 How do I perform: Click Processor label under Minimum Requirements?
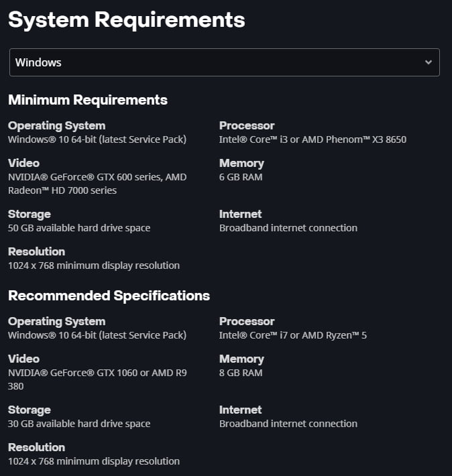[247, 125]
